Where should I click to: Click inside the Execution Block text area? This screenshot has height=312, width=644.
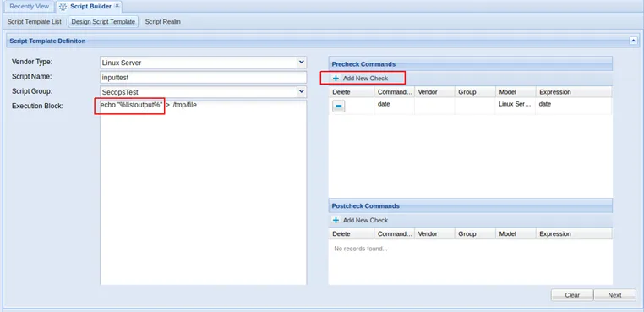(x=204, y=193)
